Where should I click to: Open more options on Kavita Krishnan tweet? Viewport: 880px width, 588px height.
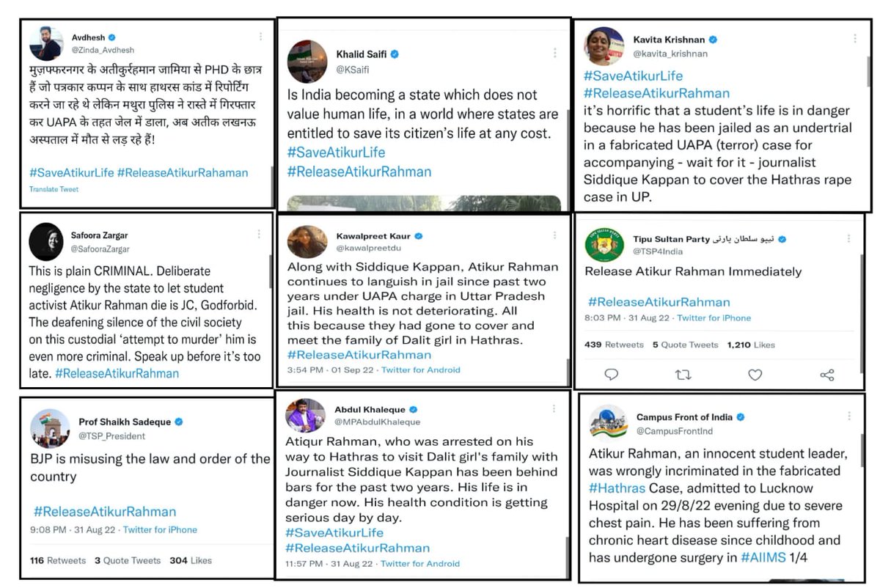849,40
